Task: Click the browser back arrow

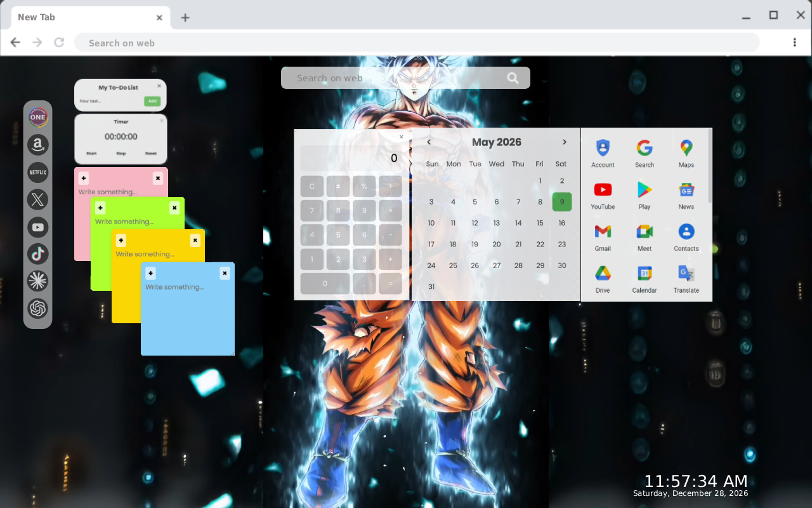Action: coord(15,43)
